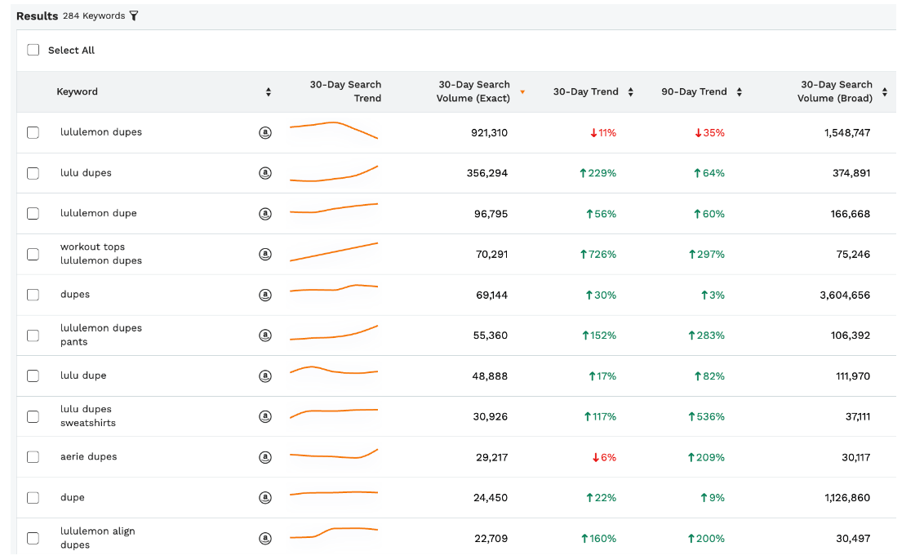Image resolution: width=924 pixels, height=560 pixels.
Task: Sort by Keyword column arrows
Action: 268,92
